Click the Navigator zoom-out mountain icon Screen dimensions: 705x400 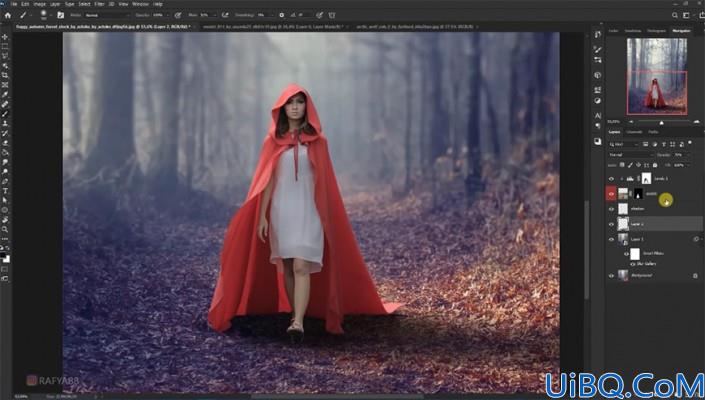click(631, 122)
